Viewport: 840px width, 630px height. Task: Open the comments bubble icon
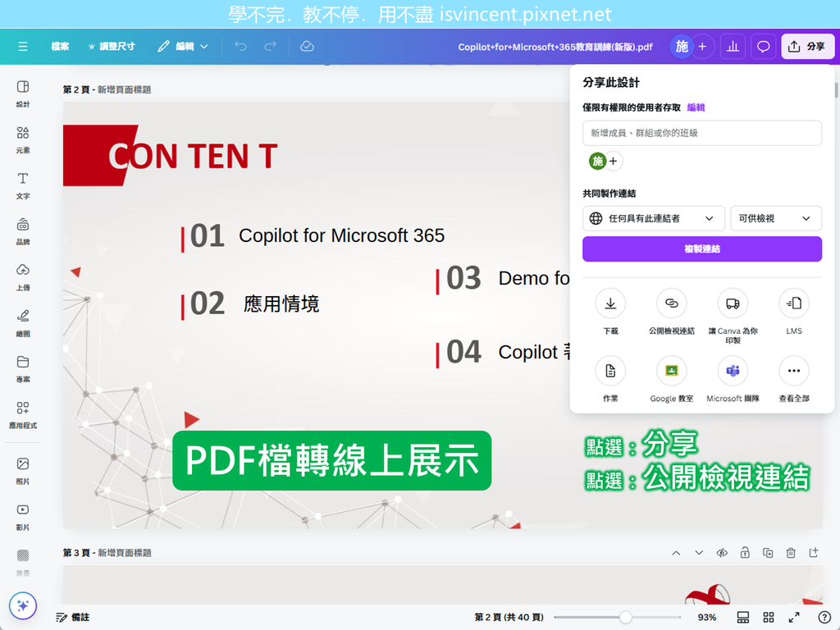point(763,47)
